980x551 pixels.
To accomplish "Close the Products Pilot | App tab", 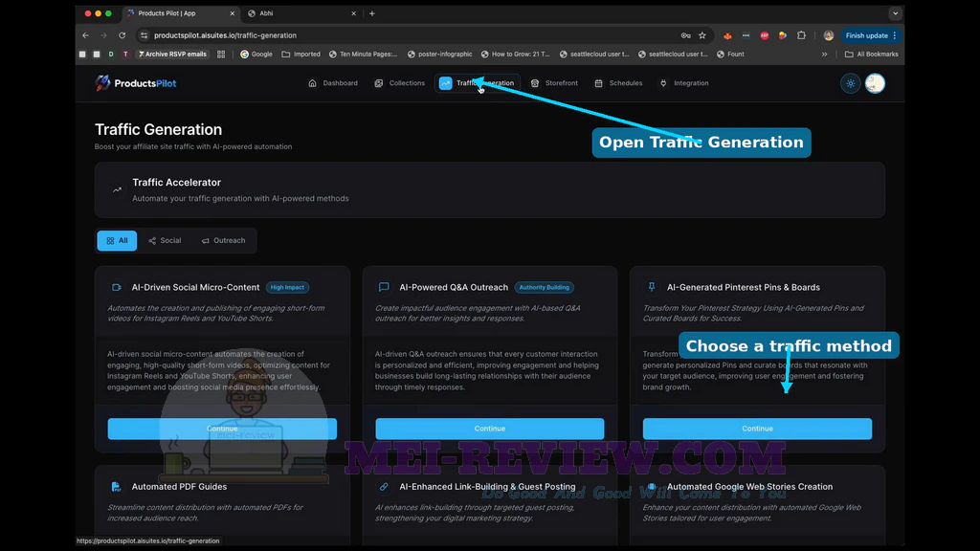I will (x=233, y=13).
